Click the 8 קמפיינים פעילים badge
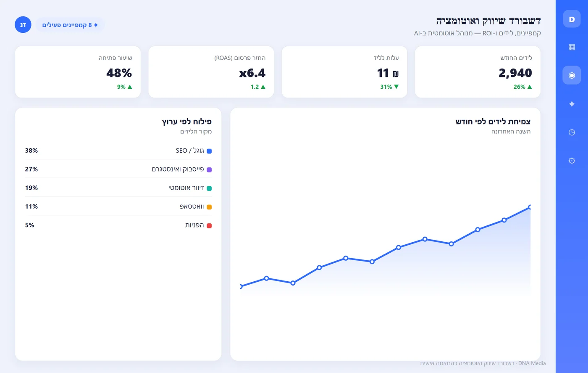The height and width of the screenshot is (373, 588). tap(70, 25)
